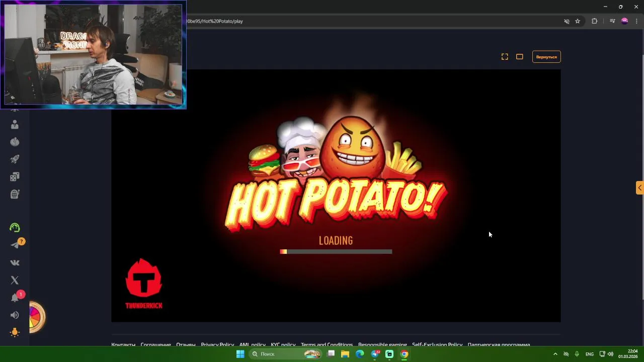Screen dimensions: 644x362
Task: Open the Self-Exclusion Policy link
Action: [437, 345]
